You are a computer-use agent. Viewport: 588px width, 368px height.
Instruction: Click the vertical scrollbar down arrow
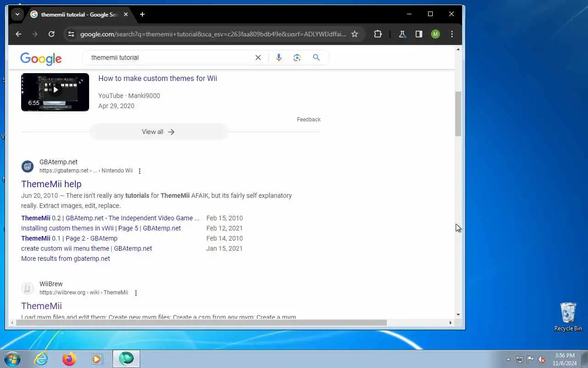(458, 315)
